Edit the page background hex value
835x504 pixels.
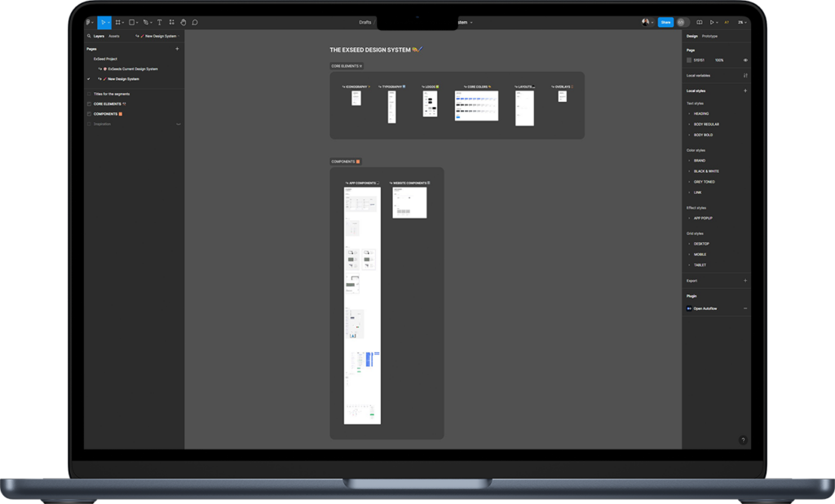pyautogui.click(x=699, y=60)
